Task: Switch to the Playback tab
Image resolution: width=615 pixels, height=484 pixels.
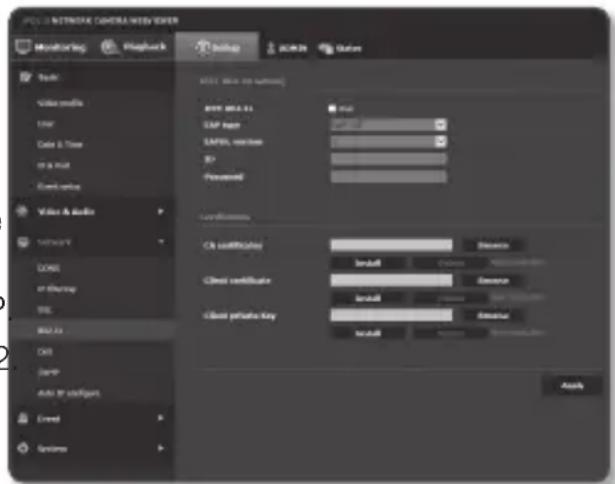Action: pyautogui.click(x=134, y=47)
